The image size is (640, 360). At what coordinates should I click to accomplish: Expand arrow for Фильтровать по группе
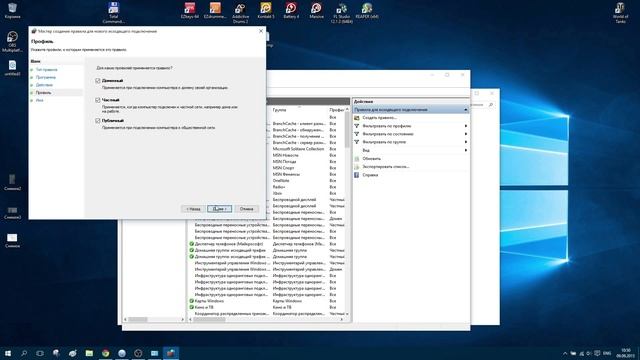[466, 142]
